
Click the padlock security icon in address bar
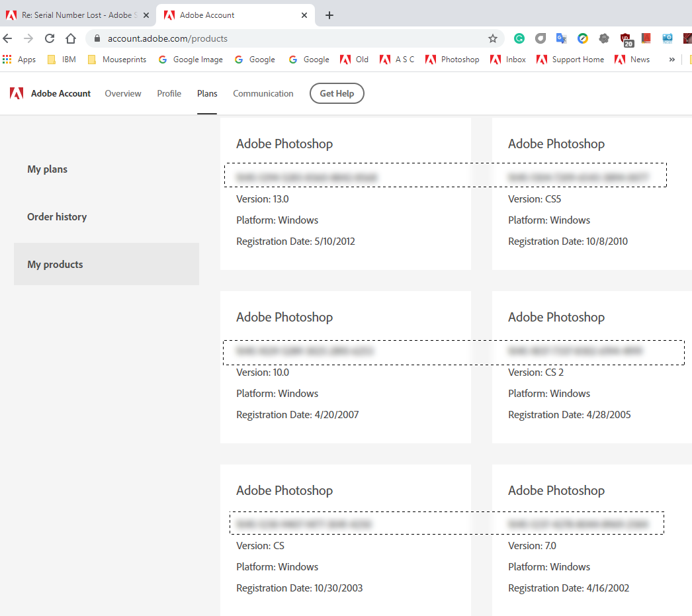pyautogui.click(x=97, y=38)
